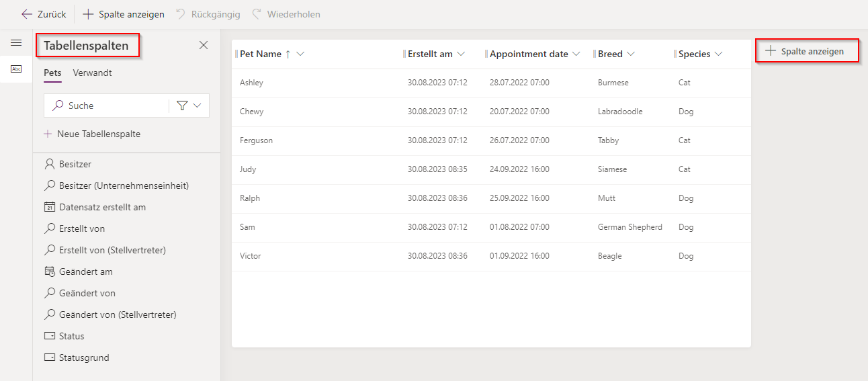Open the Pet Name column dropdown
This screenshot has width=868, height=381.
coord(300,54)
